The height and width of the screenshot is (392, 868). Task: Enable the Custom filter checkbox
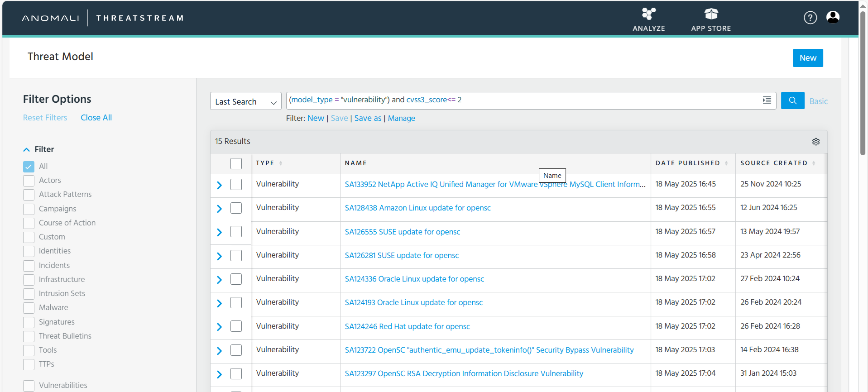[x=29, y=237]
